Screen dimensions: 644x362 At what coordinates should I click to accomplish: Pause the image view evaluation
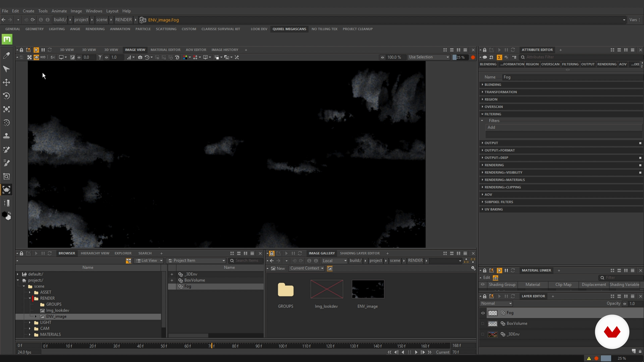[43, 50]
